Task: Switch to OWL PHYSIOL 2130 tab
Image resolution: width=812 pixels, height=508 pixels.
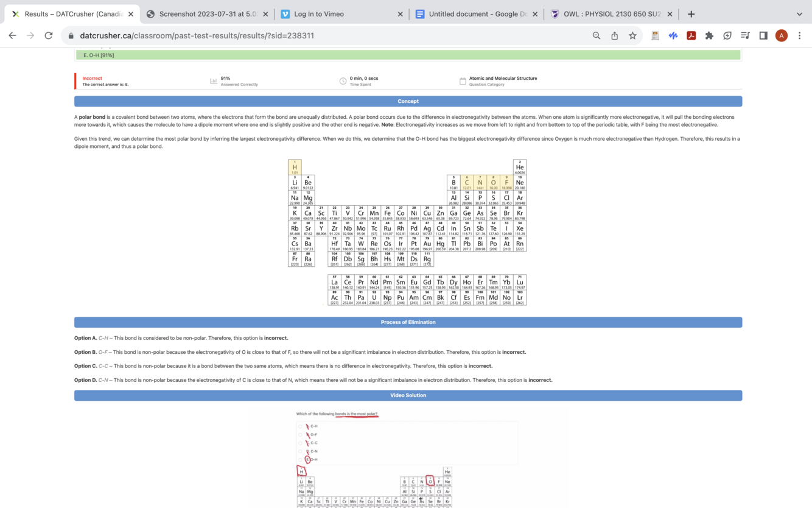Action: pyautogui.click(x=612, y=14)
